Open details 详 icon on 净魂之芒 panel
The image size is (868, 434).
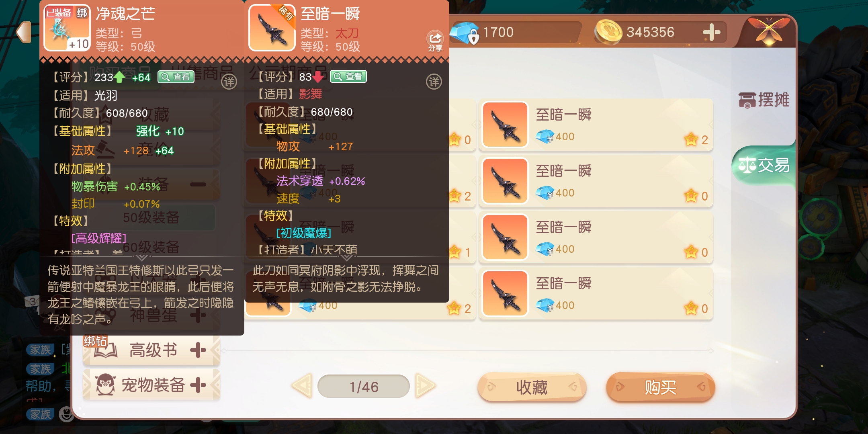pos(229,82)
